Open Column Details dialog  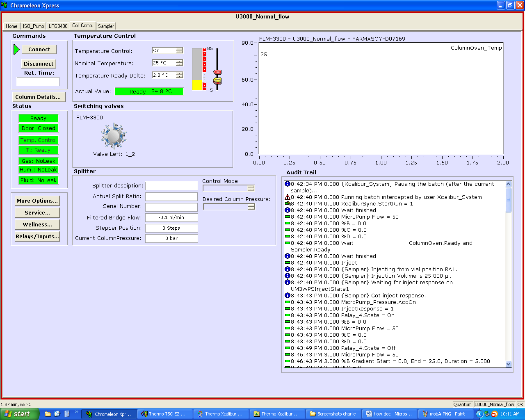[38, 97]
